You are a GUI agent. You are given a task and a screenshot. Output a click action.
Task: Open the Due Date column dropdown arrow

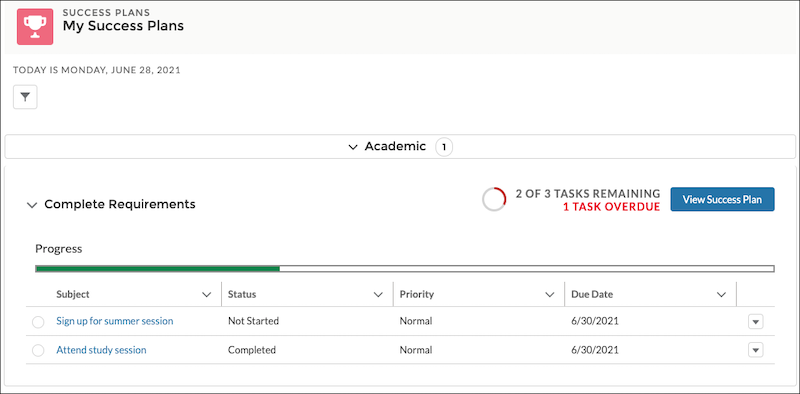tap(721, 294)
